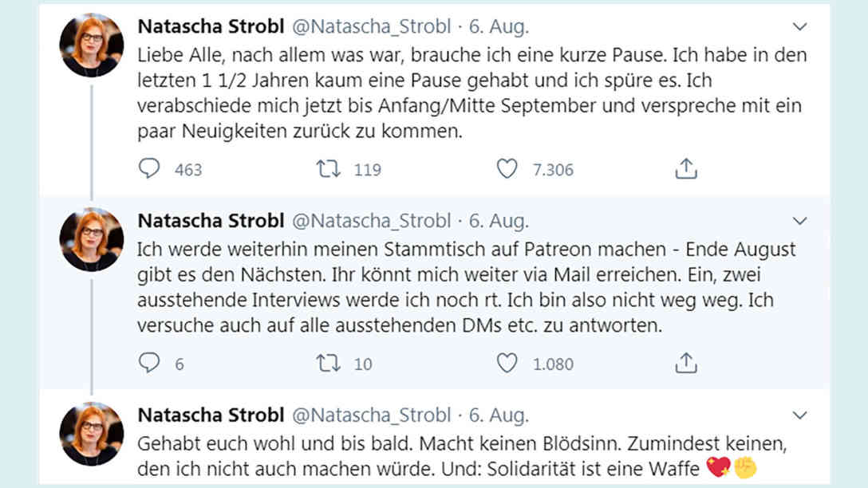Like the second tweet showing 1.080 likes
868x488 pixels.
(508, 364)
